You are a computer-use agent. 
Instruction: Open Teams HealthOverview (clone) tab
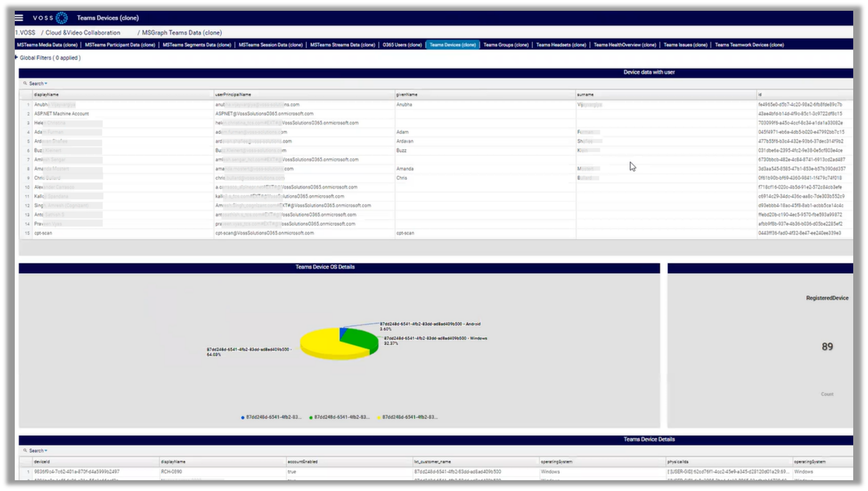tap(625, 45)
